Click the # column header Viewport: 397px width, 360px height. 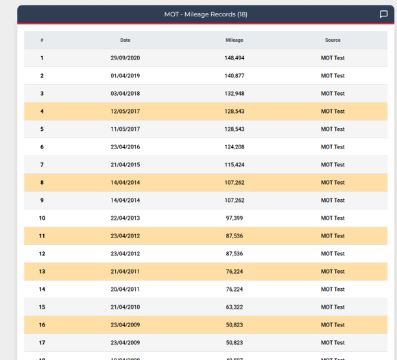click(42, 40)
